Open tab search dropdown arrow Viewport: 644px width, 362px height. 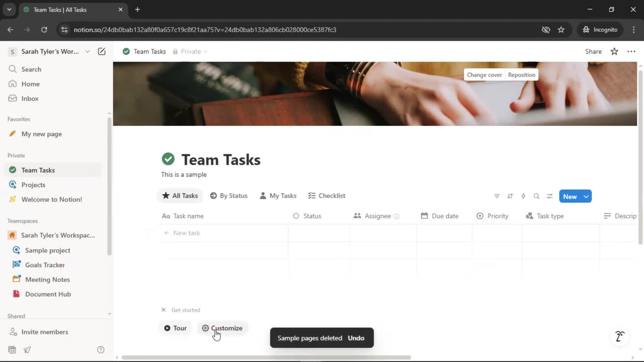pos(9,9)
